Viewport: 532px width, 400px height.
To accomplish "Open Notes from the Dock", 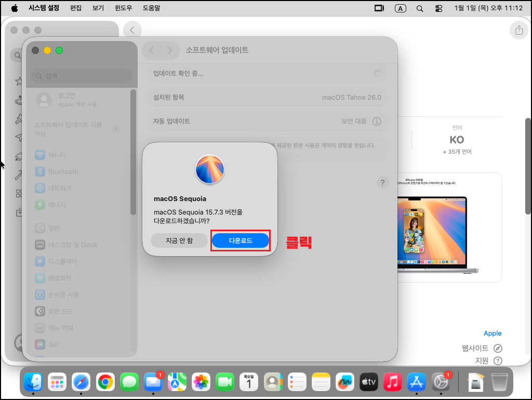I will 321,382.
